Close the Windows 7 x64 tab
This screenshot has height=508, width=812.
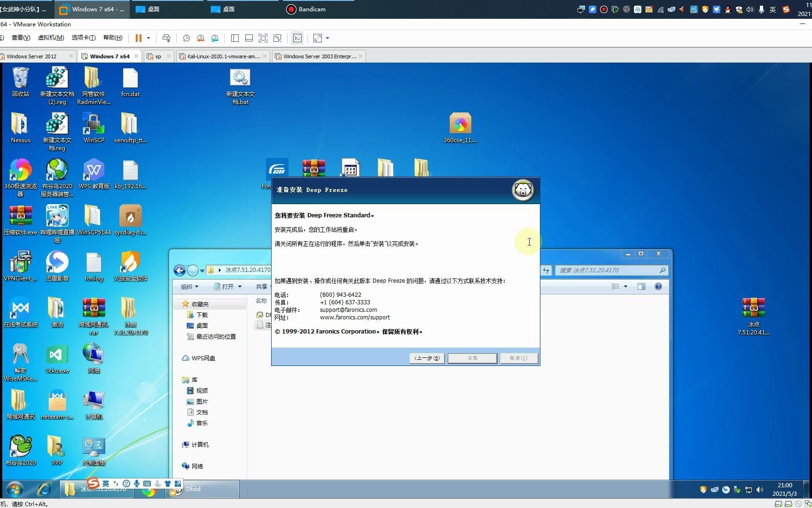tap(136, 56)
